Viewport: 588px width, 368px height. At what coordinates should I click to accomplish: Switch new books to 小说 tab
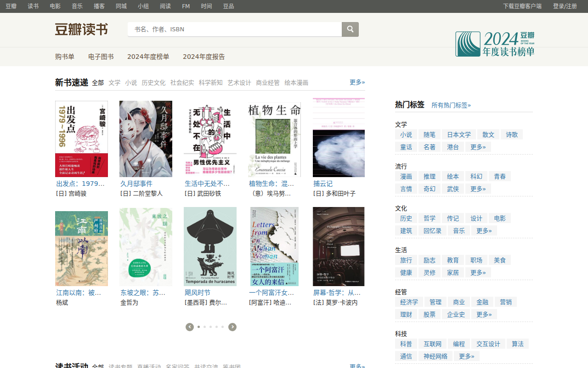[x=131, y=83]
